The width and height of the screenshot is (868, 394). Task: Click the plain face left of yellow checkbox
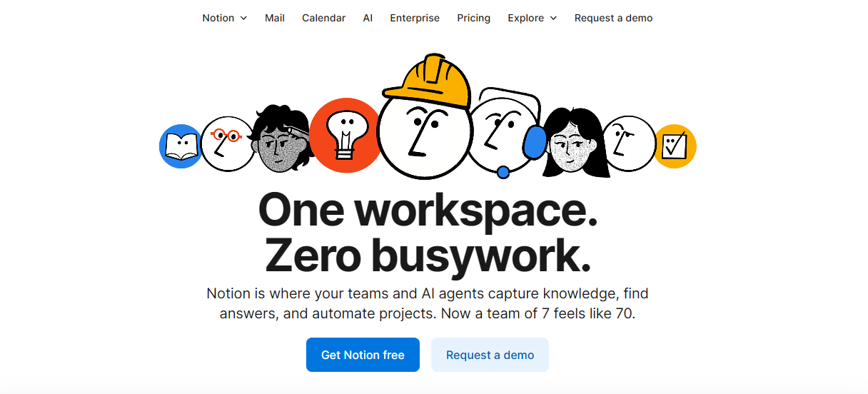[x=628, y=144]
